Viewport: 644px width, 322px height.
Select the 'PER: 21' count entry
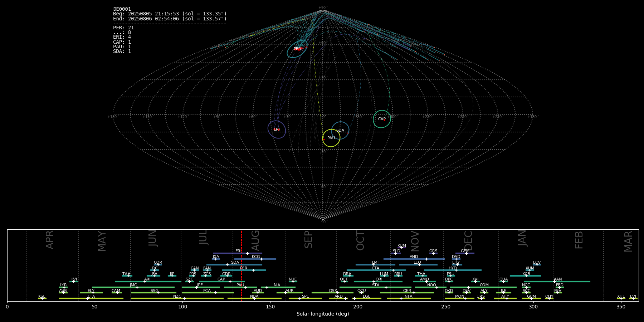point(123,28)
